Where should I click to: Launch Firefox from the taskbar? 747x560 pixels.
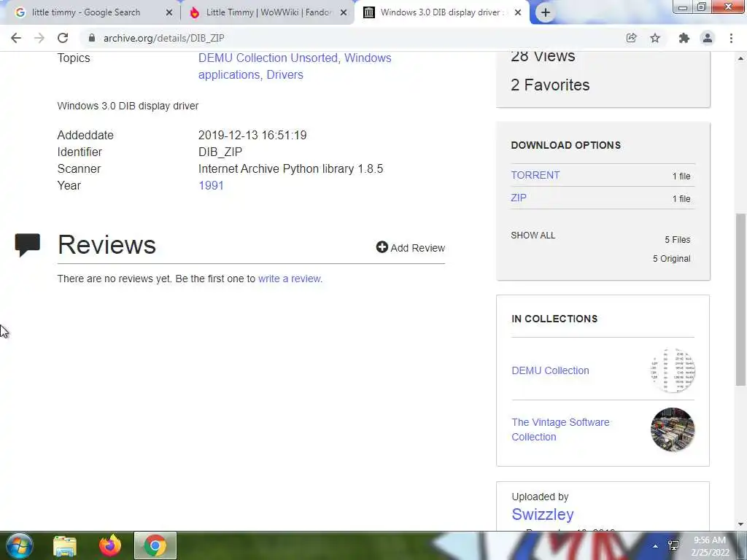[x=110, y=545]
